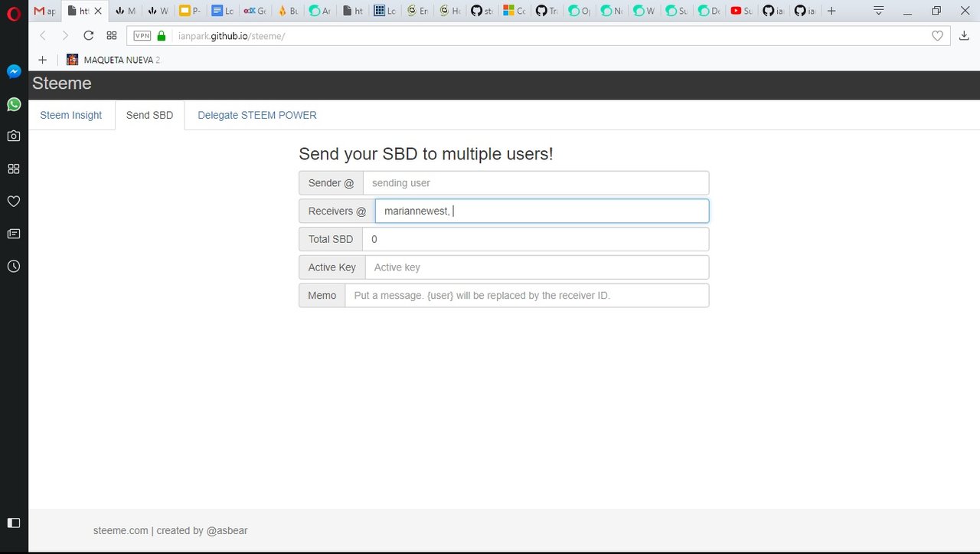
Task: Click the green padlock security icon
Action: (162, 35)
